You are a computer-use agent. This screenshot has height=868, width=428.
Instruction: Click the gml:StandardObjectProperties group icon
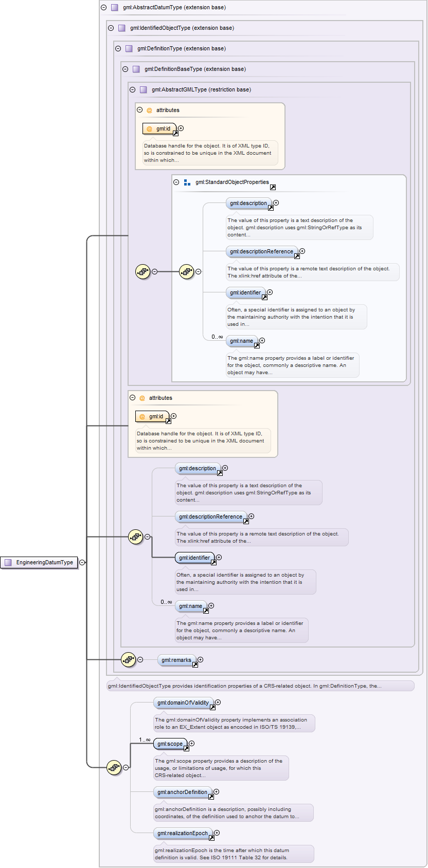(187, 182)
